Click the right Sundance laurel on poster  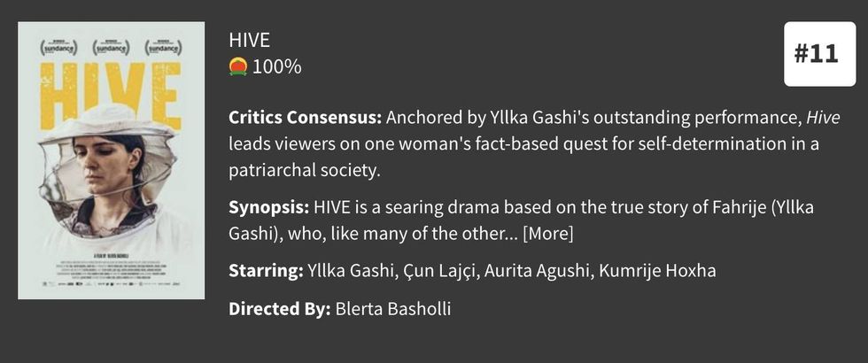(163, 45)
